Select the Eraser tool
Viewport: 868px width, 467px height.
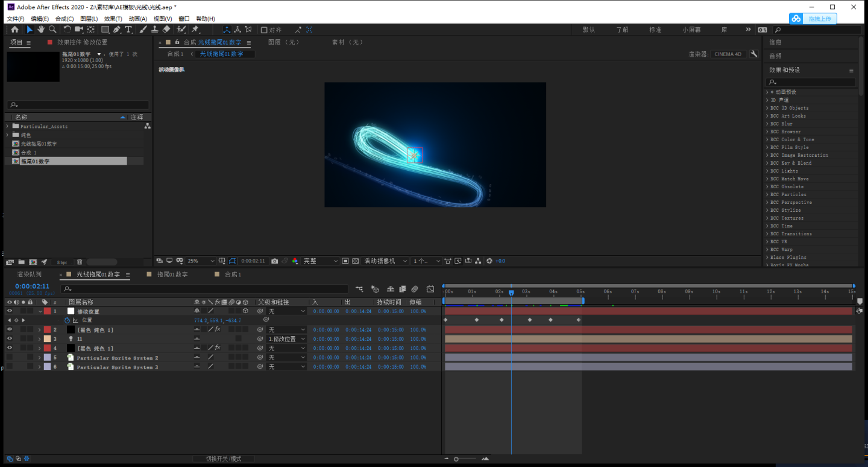(x=166, y=30)
